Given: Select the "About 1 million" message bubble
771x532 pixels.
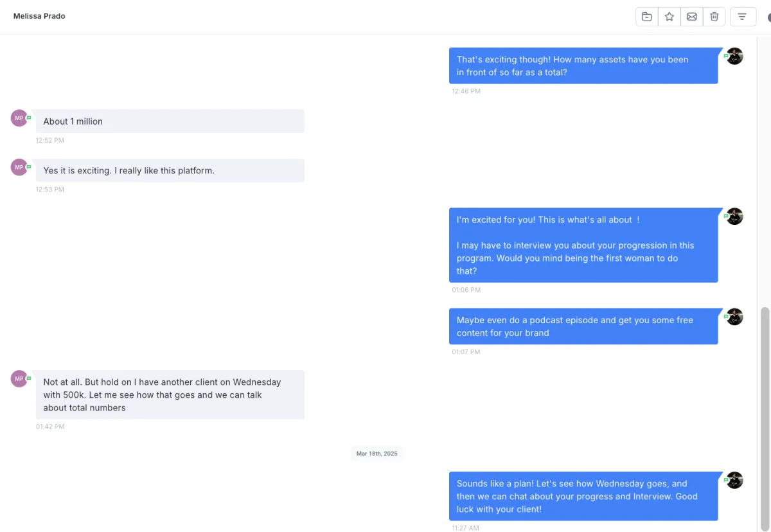Looking at the screenshot, I should pos(170,121).
